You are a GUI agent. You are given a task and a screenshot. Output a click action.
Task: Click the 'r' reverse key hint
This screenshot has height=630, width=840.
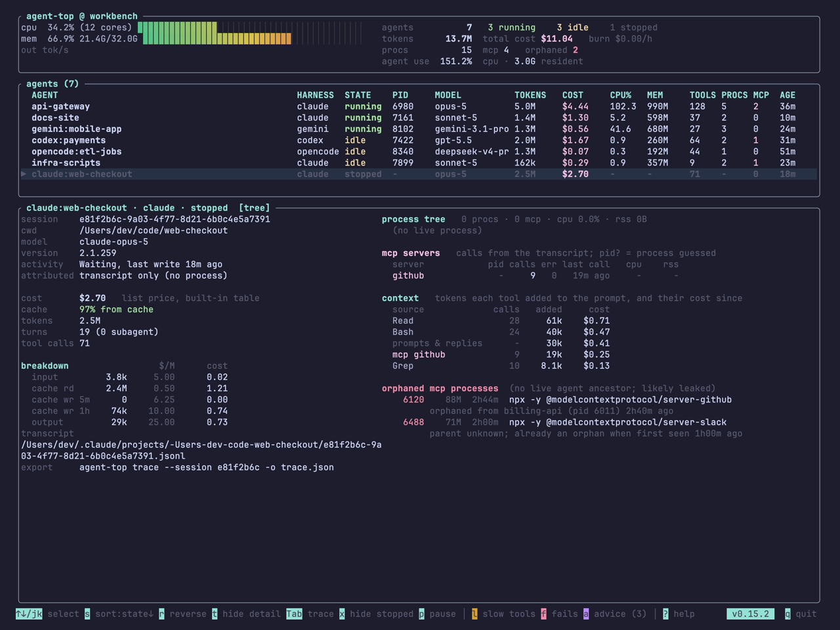[x=182, y=614]
